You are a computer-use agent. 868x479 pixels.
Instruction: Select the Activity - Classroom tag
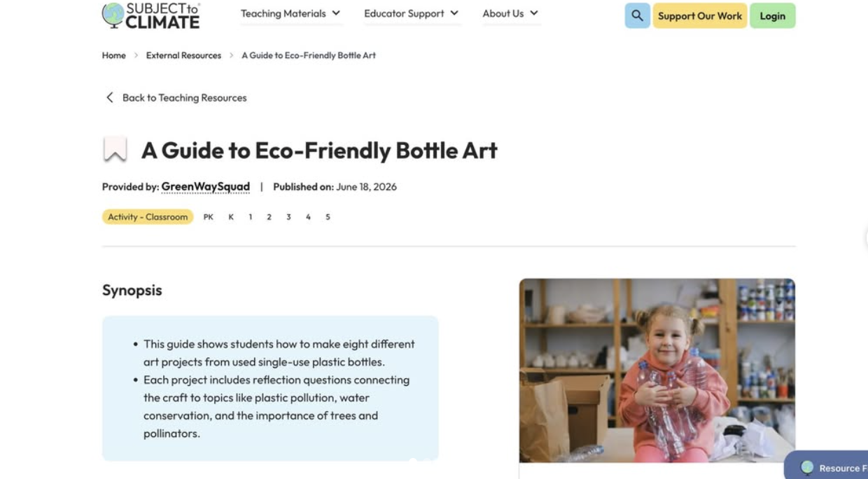148,217
